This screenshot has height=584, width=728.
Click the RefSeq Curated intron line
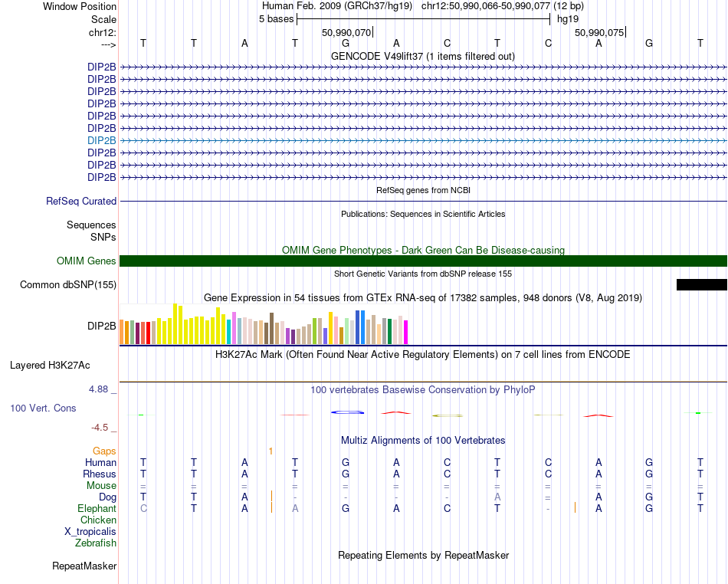coord(423,201)
